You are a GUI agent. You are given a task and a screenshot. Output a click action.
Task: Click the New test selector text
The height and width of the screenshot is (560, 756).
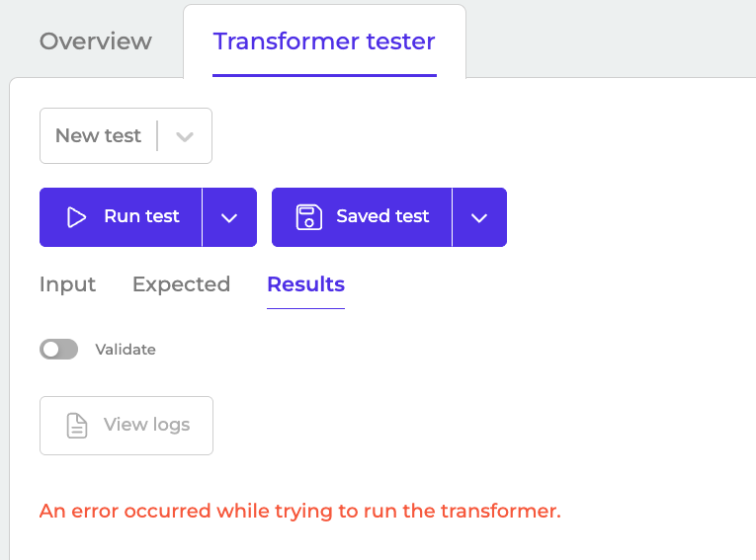click(x=98, y=136)
